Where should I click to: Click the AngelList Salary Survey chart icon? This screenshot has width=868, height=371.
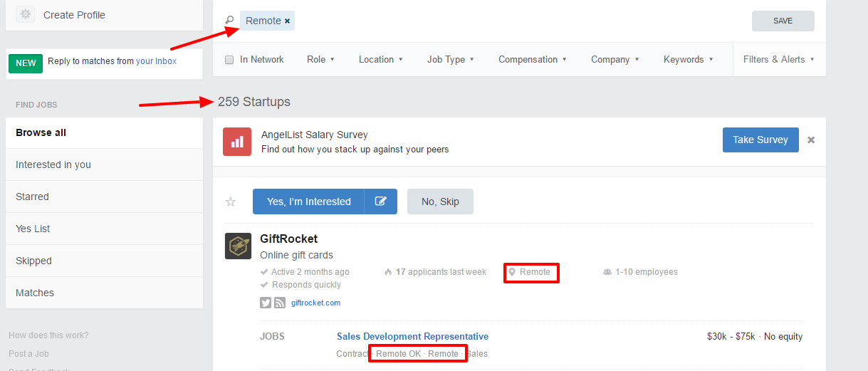pyautogui.click(x=237, y=142)
